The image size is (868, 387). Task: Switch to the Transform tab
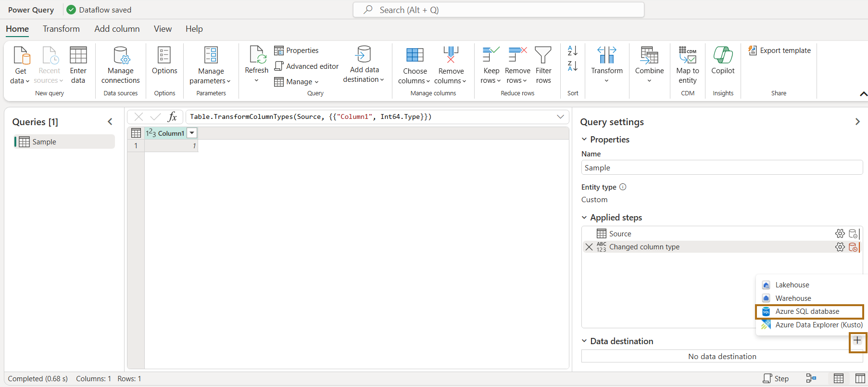coord(61,29)
